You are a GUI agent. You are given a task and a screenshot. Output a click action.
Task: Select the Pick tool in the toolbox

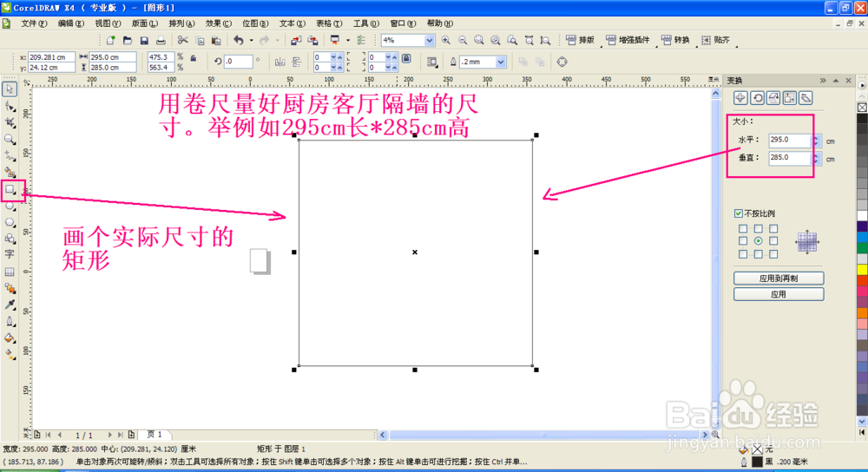pos(10,89)
